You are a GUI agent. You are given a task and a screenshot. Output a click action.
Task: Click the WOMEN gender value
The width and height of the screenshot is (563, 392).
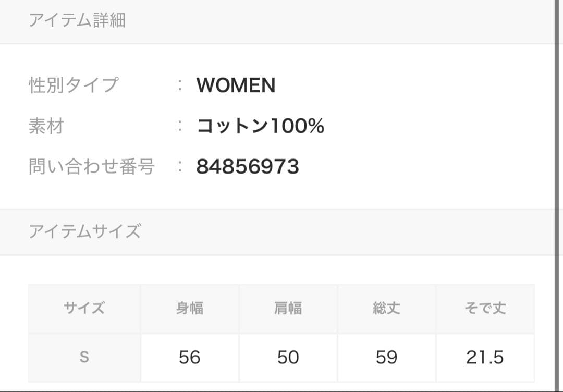[x=236, y=85]
